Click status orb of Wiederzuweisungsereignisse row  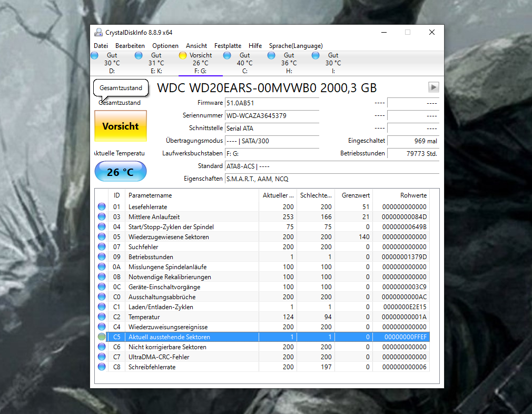point(102,327)
